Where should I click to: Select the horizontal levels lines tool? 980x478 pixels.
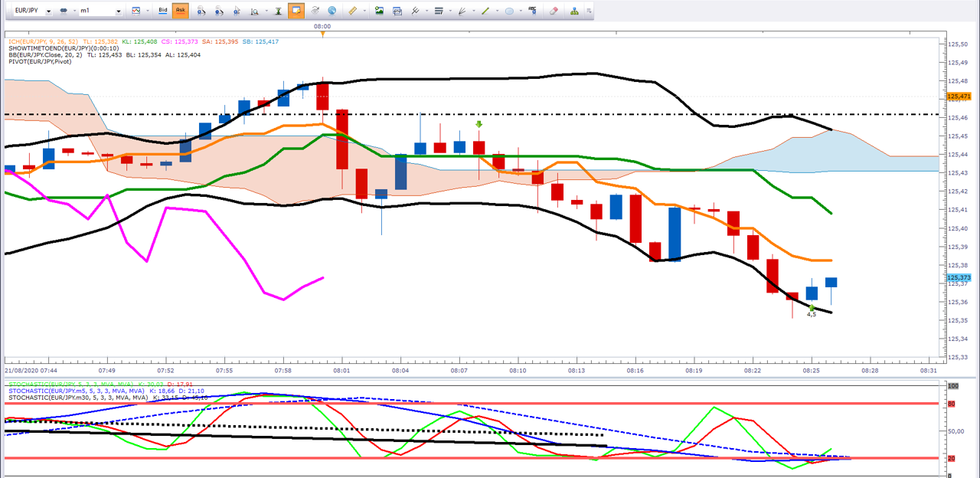pos(439,11)
